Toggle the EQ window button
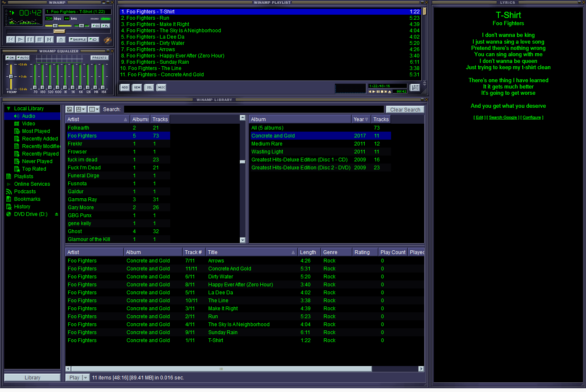Image resolution: width=586 pixels, height=392 pixels. click(x=96, y=26)
